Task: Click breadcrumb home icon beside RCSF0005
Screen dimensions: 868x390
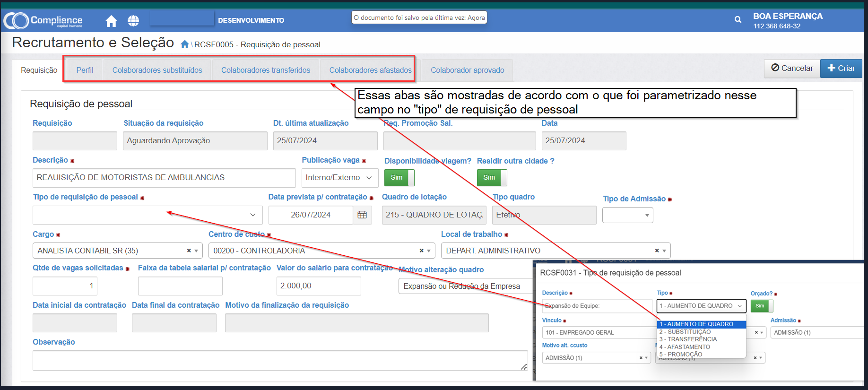Action: [185, 44]
